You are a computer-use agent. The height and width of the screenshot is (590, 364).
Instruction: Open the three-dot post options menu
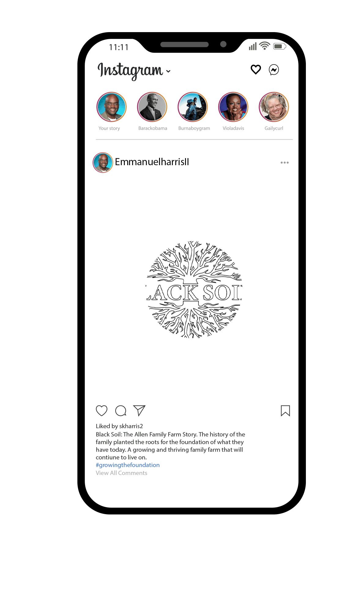coord(284,162)
